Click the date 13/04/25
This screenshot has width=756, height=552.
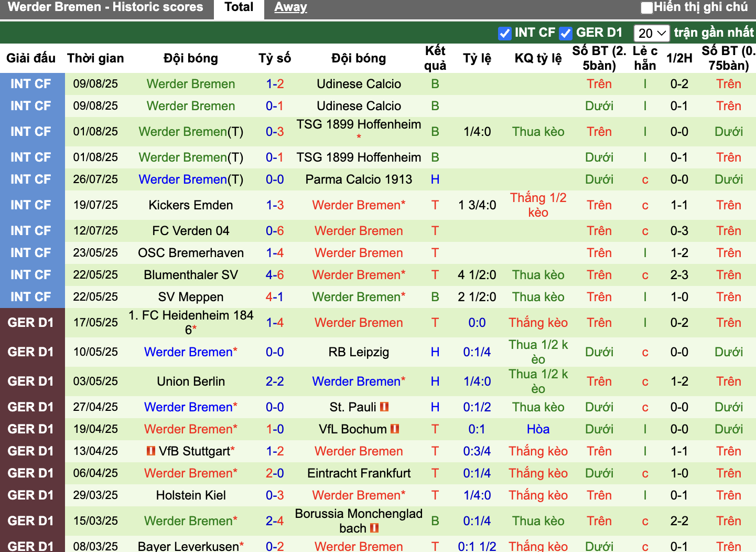click(x=95, y=451)
